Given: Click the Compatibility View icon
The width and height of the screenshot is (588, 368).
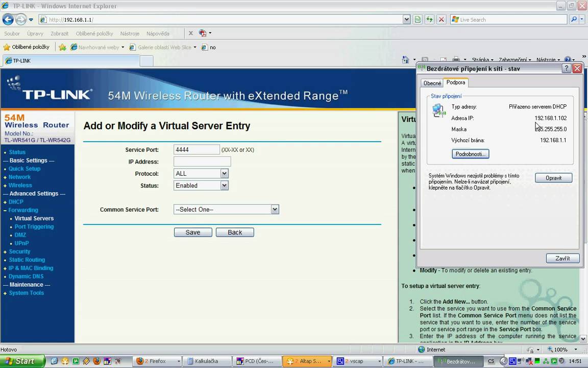Looking at the screenshot, I should point(418,19).
